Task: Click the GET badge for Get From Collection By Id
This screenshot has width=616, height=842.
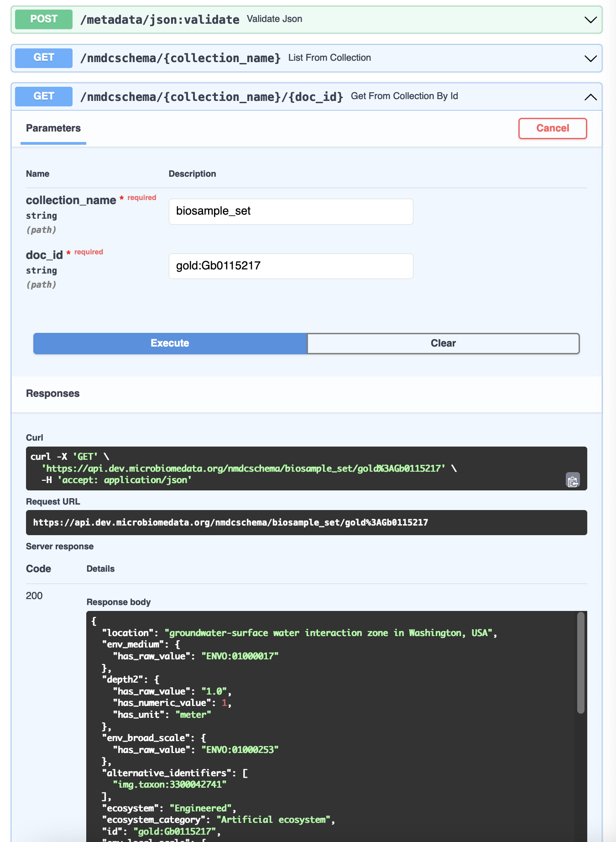Action: [44, 96]
